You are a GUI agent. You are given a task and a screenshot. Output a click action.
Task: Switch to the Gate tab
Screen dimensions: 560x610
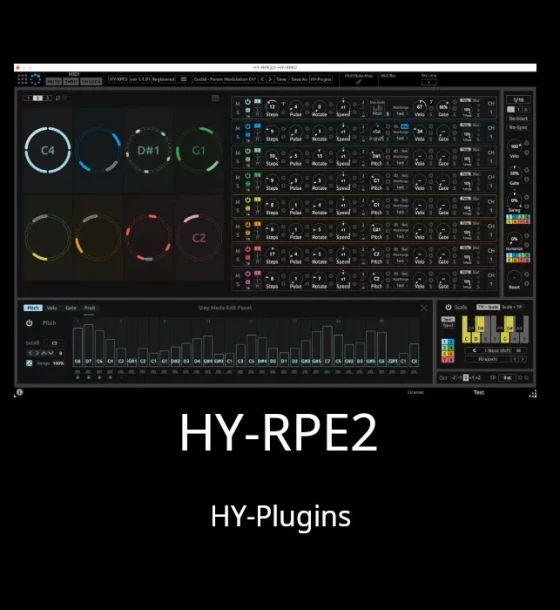pyautogui.click(x=71, y=308)
